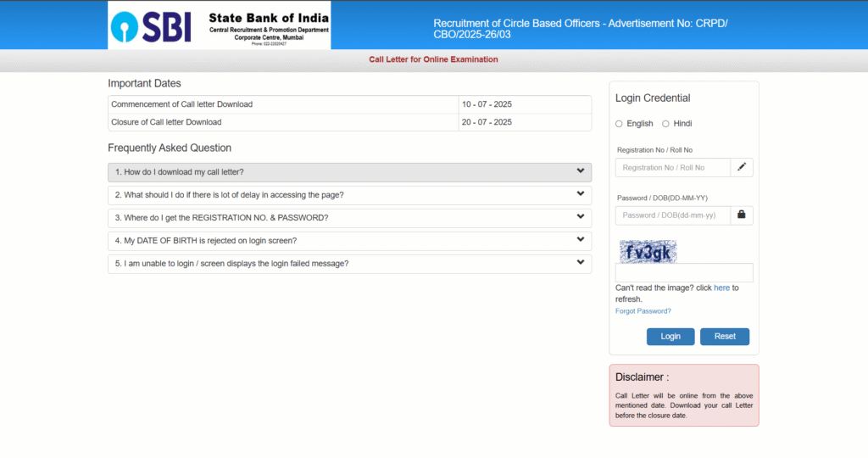The image size is (868, 458).
Task: Expand FAQ 1 How do I download my call letter
Action: pyautogui.click(x=349, y=172)
